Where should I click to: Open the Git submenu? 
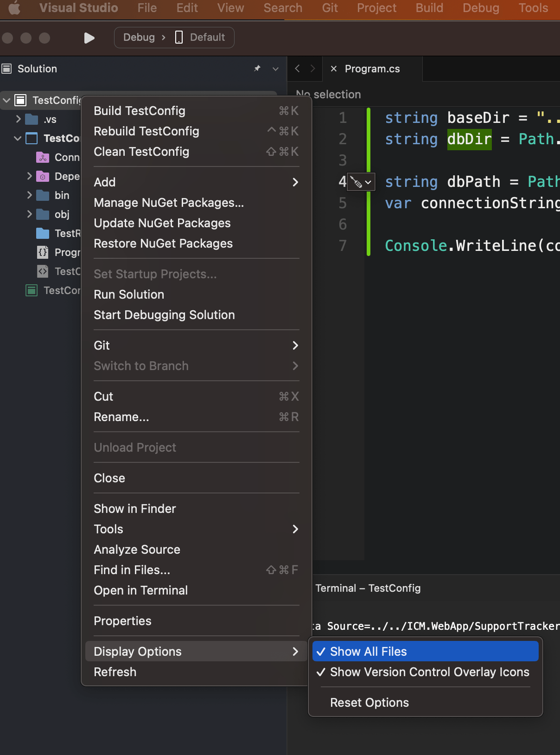197,346
